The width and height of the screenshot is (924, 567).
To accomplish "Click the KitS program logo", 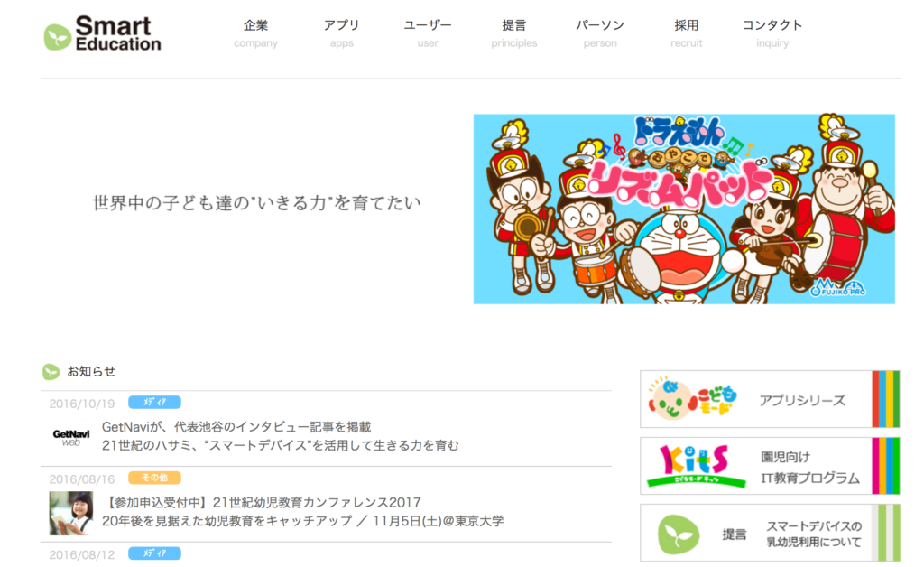I will tap(696, 466).
